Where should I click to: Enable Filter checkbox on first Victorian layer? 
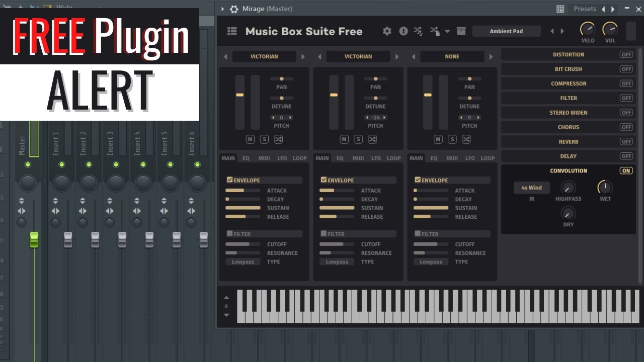(x=230, y=233)
